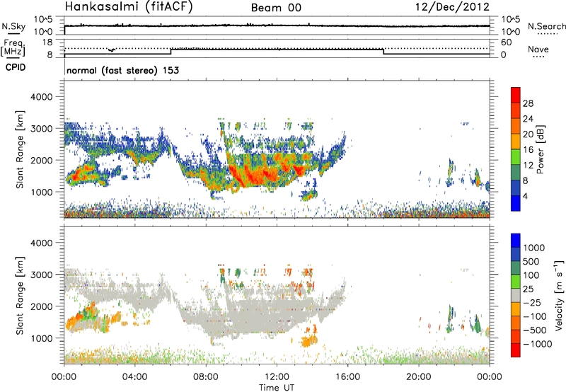566x392 pixels.
Task: Click the "28" label on Power colorbar
Action: (x=528, y=103)
